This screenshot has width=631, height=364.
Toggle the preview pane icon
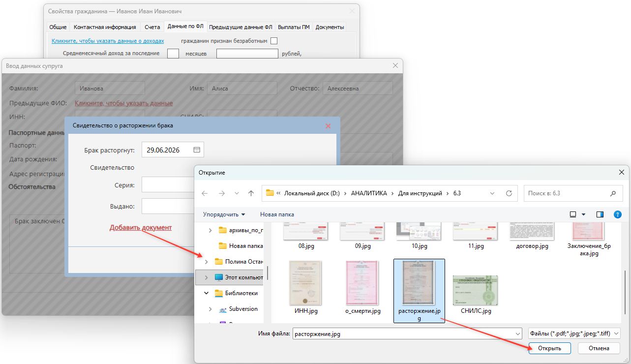(x=600, y=214)
